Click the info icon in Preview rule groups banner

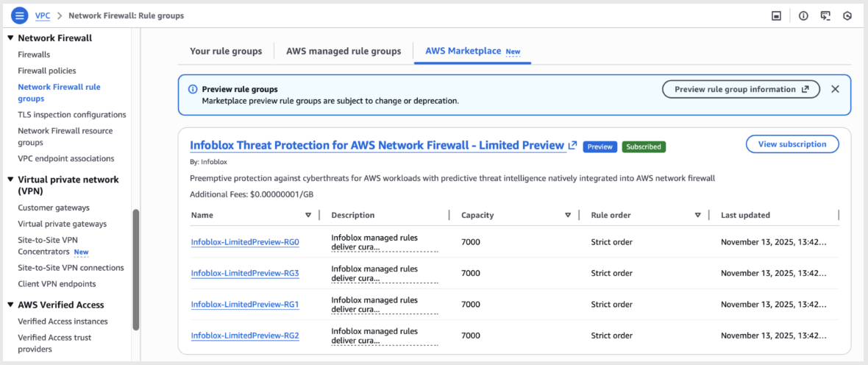[x=193, y=89]
